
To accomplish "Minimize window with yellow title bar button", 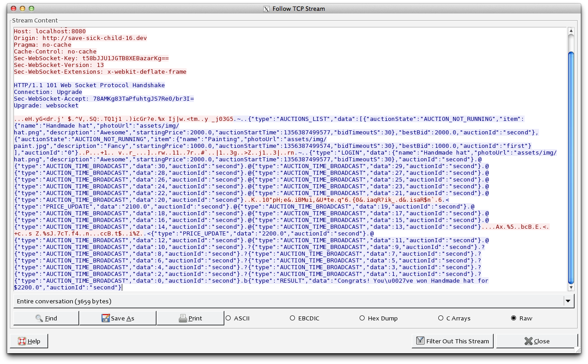I will (x=22, y=9).
